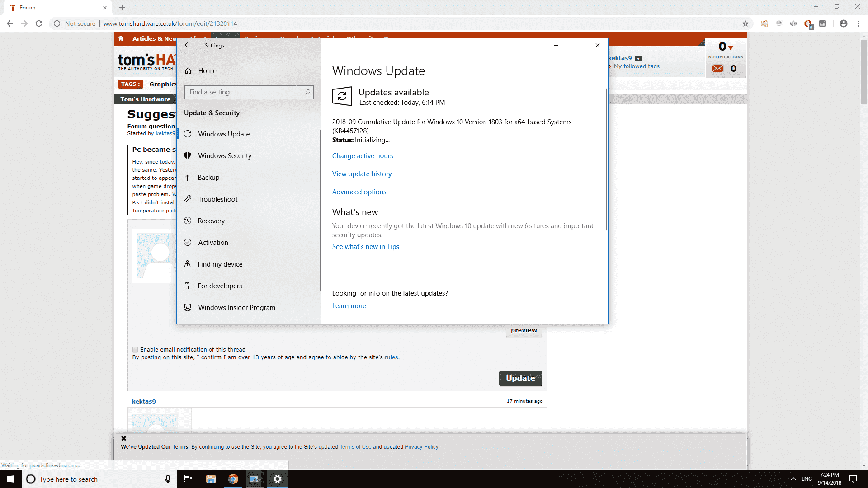Close the updated terms banner
Viewport: 868px width, 488px height.
123,438
